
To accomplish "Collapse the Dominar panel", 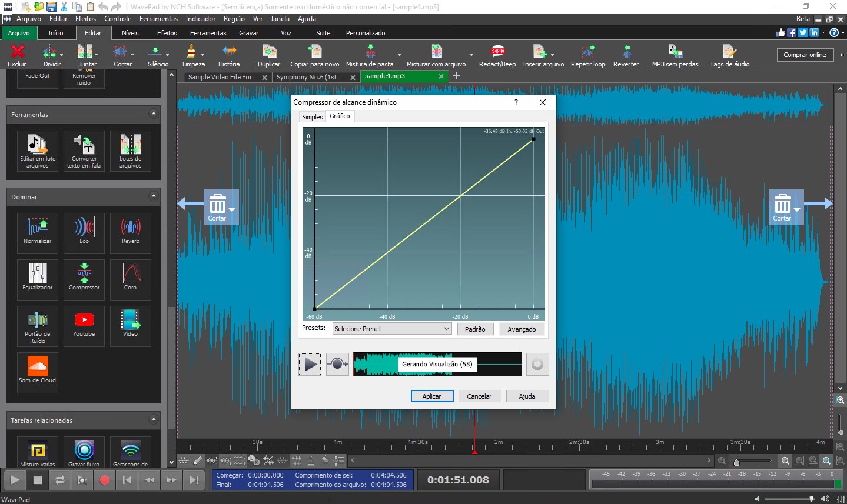I will tap(154, 197).
